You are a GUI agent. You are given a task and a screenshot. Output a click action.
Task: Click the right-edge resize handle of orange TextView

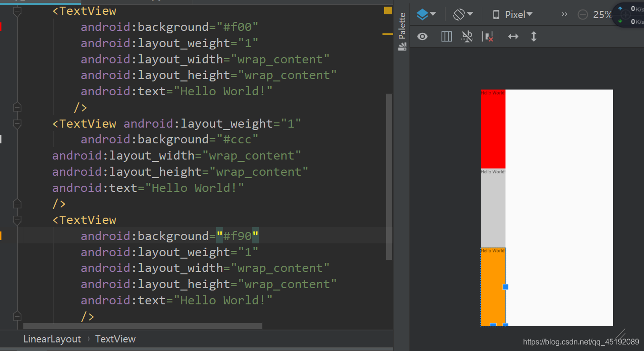pyautogui.click(x=505, y=287)
